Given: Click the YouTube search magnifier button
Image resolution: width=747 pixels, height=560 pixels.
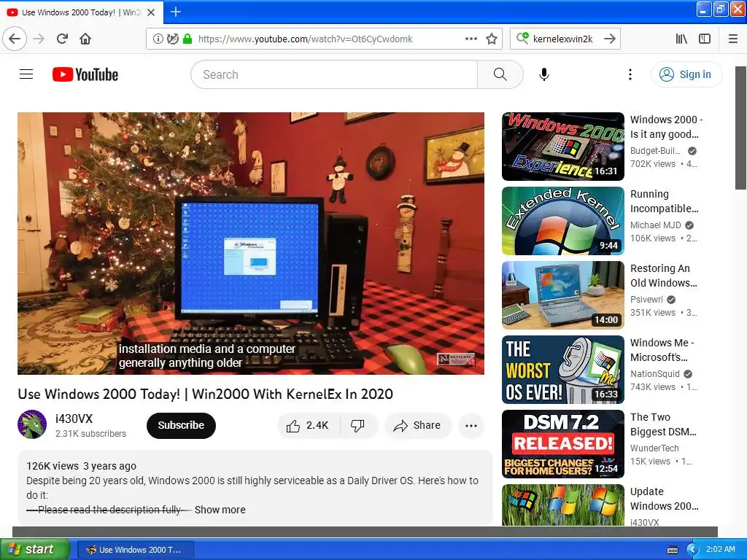Looking at the screenshot, I should pos(500,74).
